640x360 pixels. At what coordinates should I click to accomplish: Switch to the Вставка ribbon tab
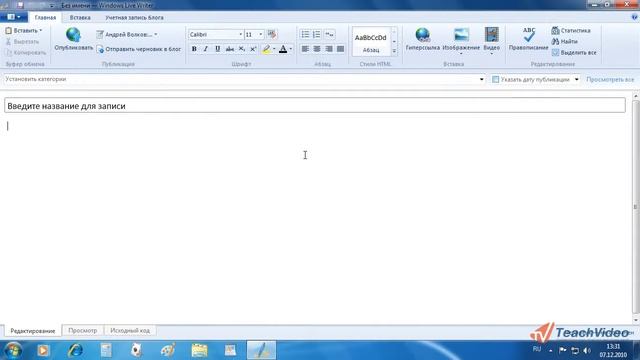click(x=80, y=18)
